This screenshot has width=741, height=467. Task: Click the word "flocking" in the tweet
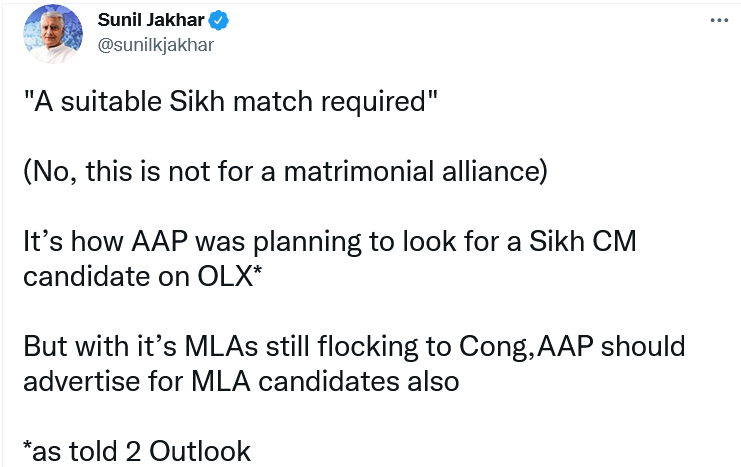pyautogui.click(x=368, y=347)
